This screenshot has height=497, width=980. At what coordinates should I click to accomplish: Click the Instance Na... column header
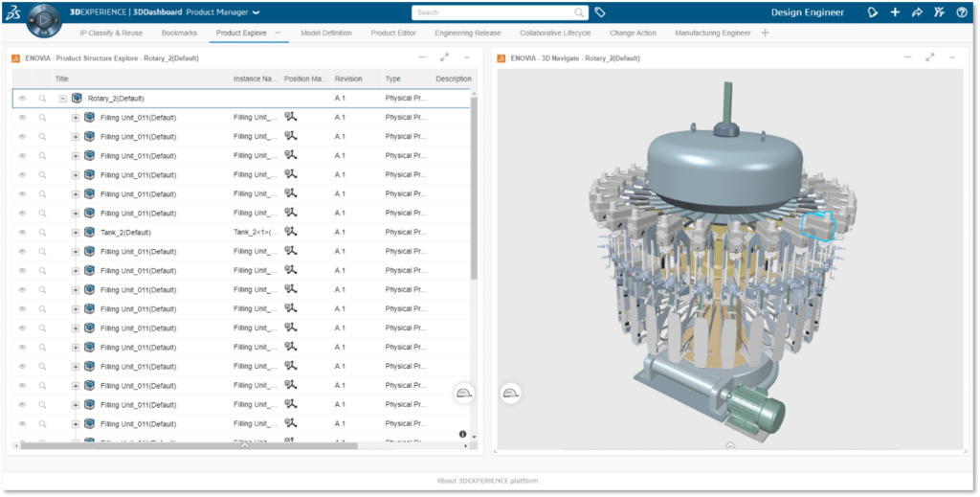click(x=256, y=79)
